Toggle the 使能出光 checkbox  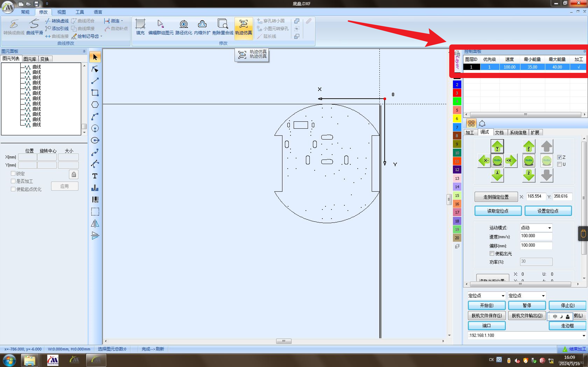492,253
